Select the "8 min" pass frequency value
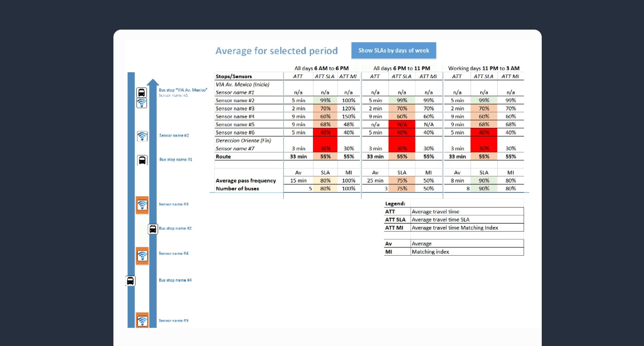644x346 pixels. coord(457,181)
